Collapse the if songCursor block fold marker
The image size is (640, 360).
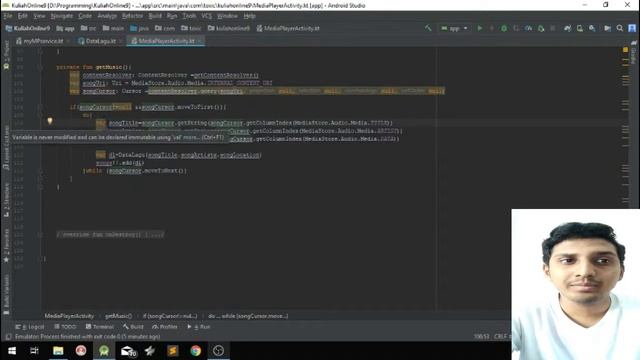click(x=40, y=107)
